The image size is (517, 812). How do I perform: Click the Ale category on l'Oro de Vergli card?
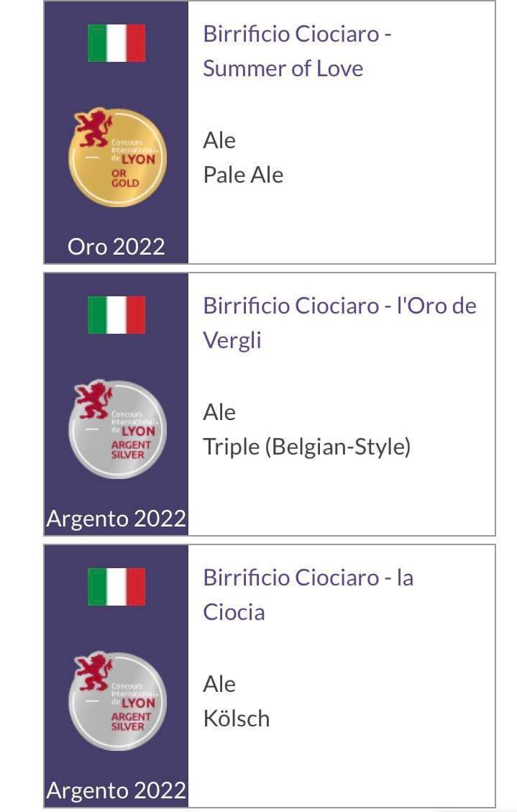coord(219,412)
